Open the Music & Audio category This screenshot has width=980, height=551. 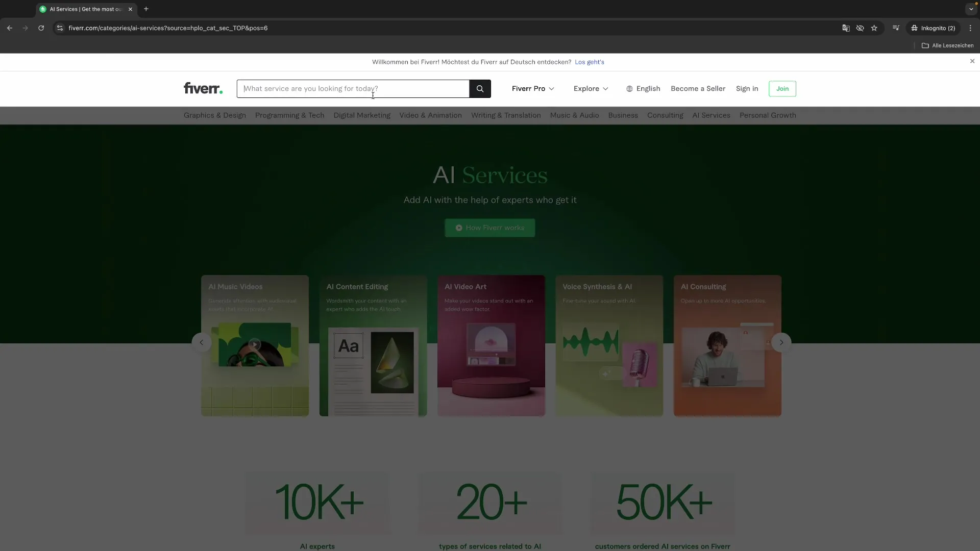pos(574,115)
